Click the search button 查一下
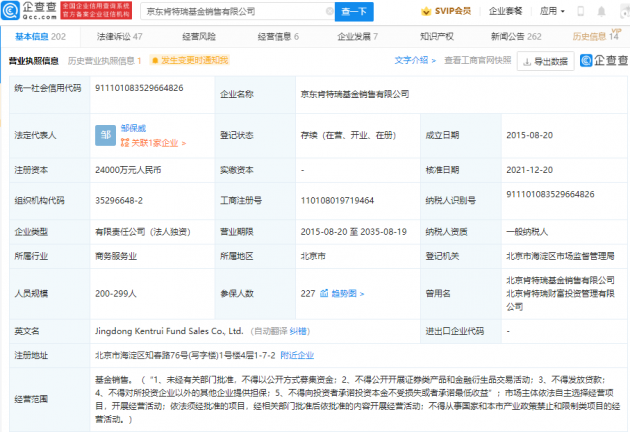The height and width of the screenshot is (432, 630). tap(354, 12)
